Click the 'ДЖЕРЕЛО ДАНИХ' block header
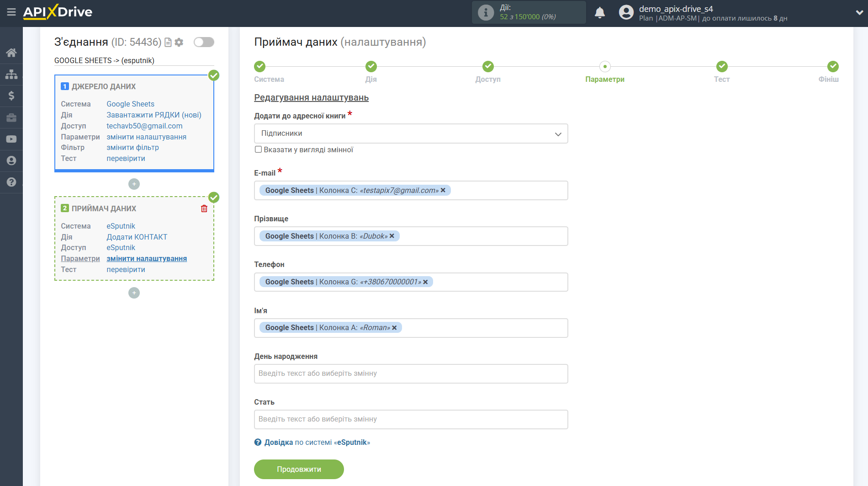Viewport: 868px width, 486px height. tap(104, 86)
